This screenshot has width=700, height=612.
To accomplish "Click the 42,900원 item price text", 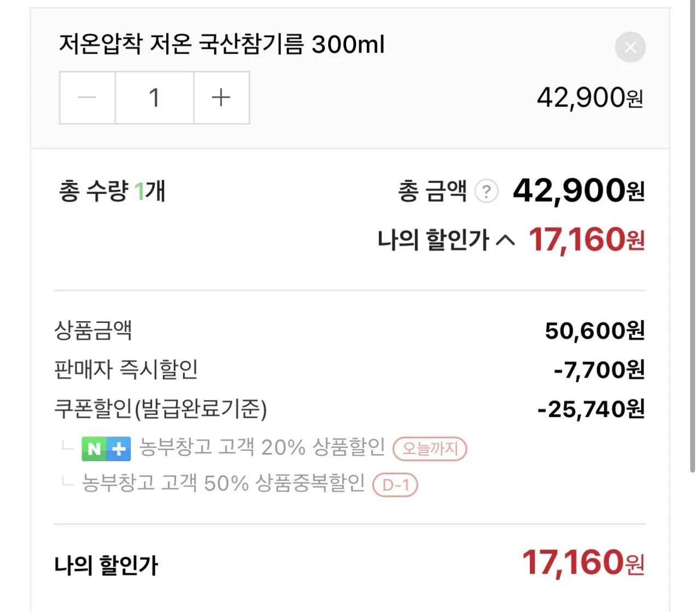I will [590, 97].
